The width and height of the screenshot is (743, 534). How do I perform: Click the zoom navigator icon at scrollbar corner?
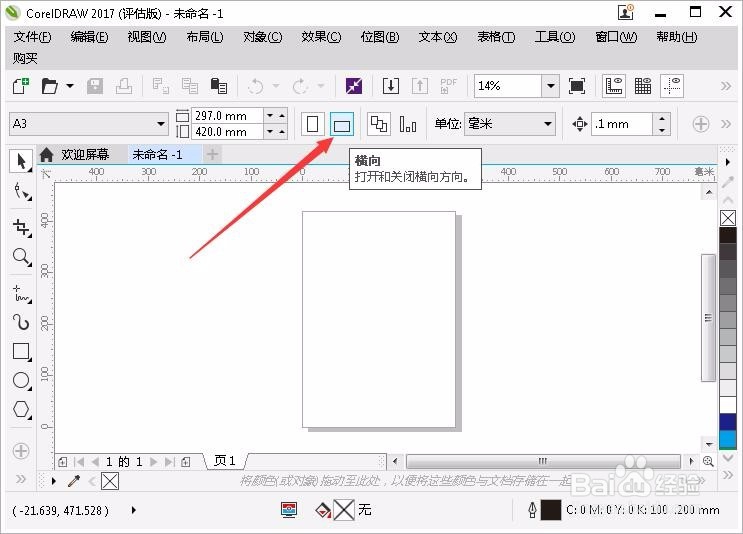coord(708,461)
